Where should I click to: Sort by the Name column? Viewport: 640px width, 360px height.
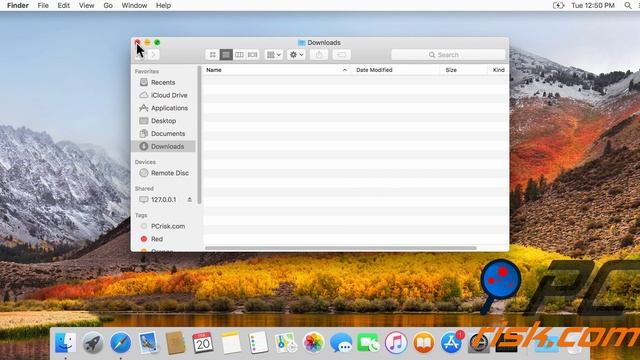coord(278,70)
